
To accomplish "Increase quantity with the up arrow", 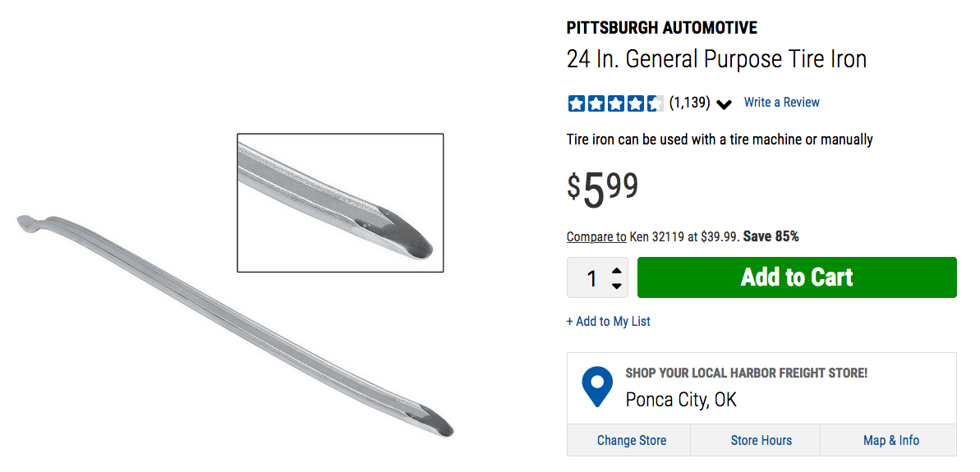I will (x=617, y=270).
